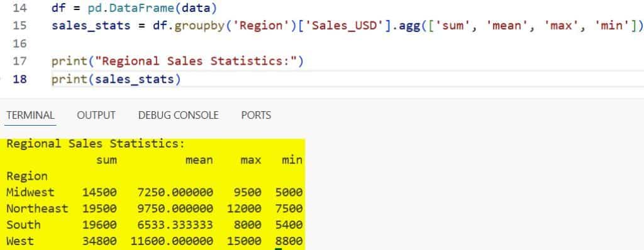644x250 pixels.
Task: Click the Midwest max value 9500
Action: coord(248,193)
